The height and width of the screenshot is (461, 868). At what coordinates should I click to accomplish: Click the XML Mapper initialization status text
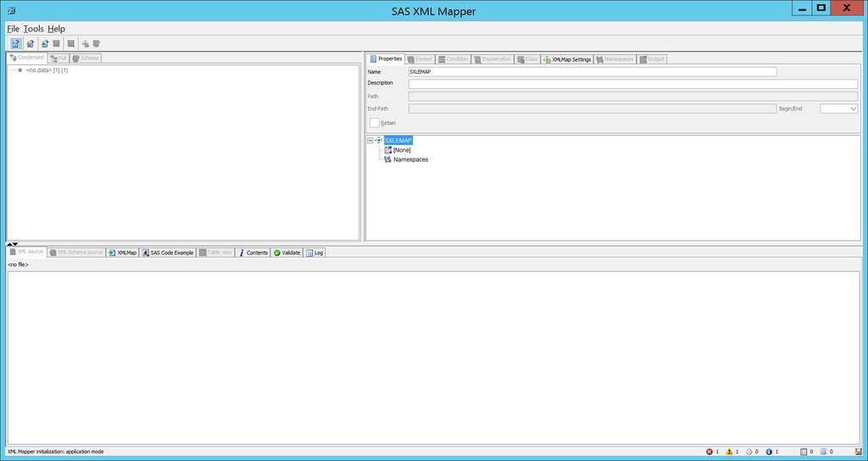(55, 452)
